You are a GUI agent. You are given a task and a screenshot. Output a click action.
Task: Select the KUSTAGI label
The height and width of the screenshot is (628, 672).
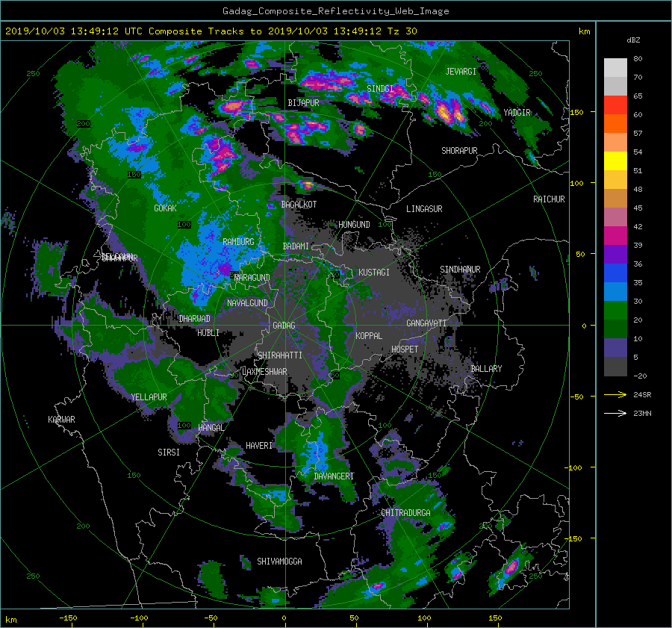(374, 273)
